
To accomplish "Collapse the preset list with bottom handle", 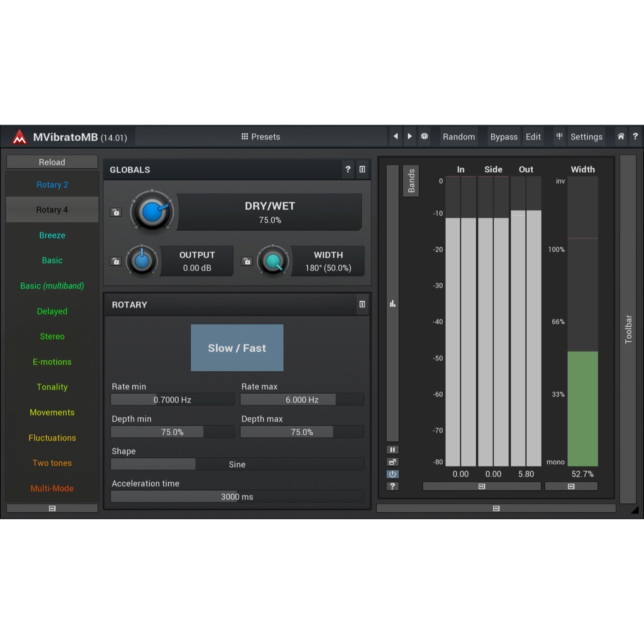I will (52, 508).
